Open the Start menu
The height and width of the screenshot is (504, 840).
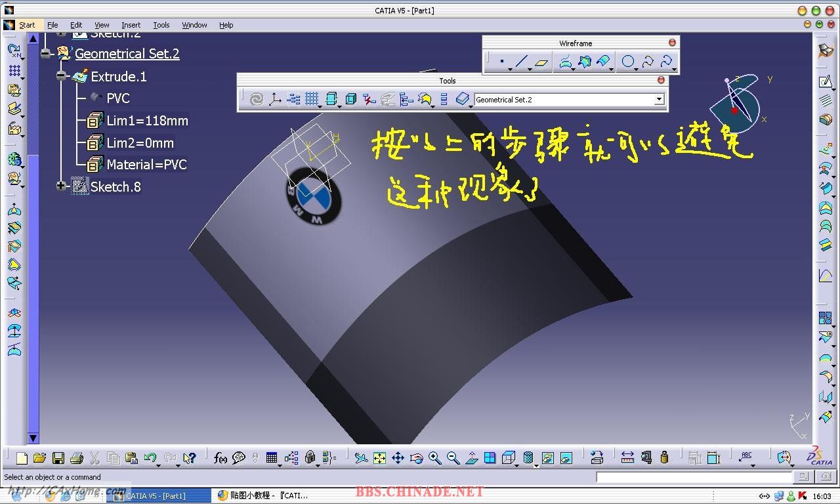tap(27, 25)
